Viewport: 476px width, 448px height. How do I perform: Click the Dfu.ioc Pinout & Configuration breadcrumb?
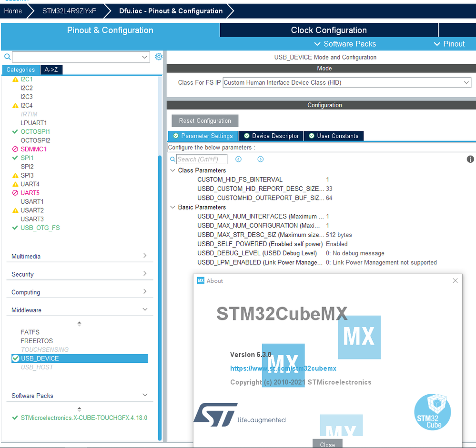click(x=171, y=11)
